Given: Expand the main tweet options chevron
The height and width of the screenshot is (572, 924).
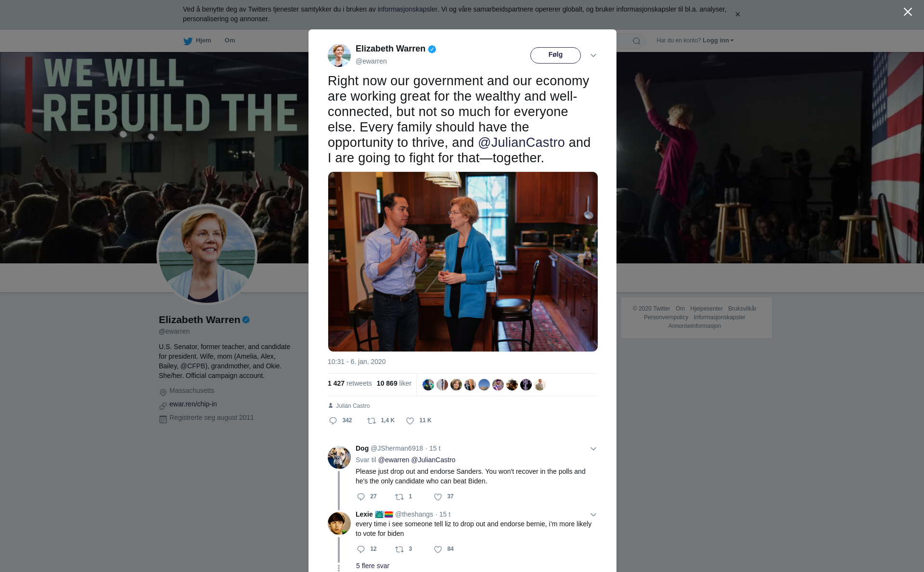Looking at the screenshot, I should (593, 55).
